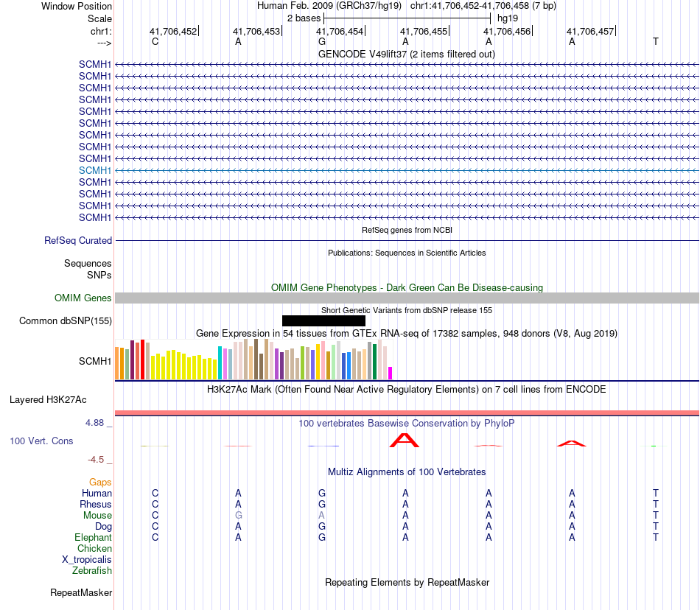Click the RefSeq Curated intron line

click(x=407, y=241)
